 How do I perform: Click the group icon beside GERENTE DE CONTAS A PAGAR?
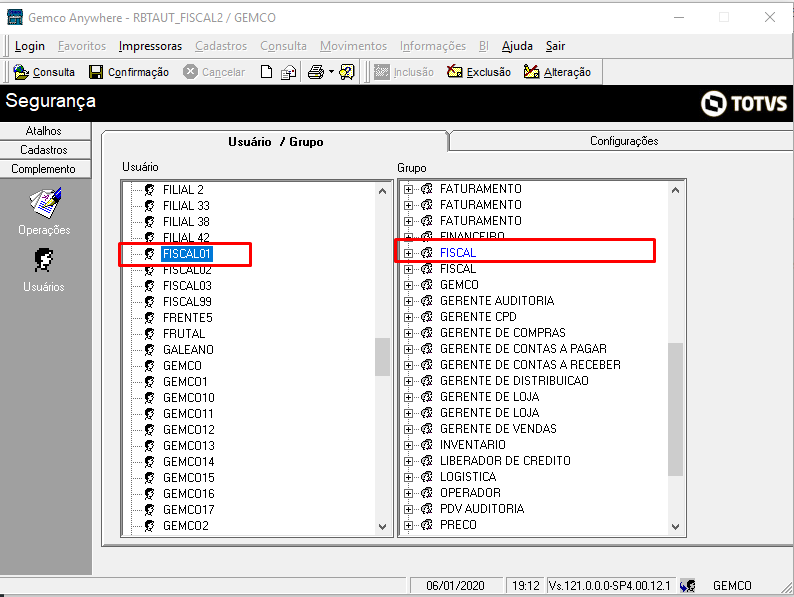pyautogui.click(x=427, y=349)
